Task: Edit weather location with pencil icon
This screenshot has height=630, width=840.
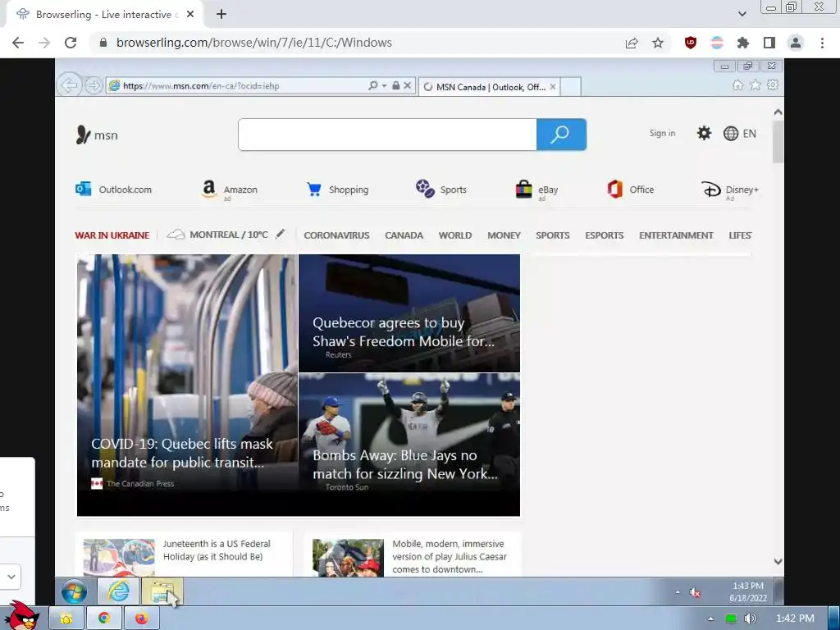Action: [x=281, y=234]
